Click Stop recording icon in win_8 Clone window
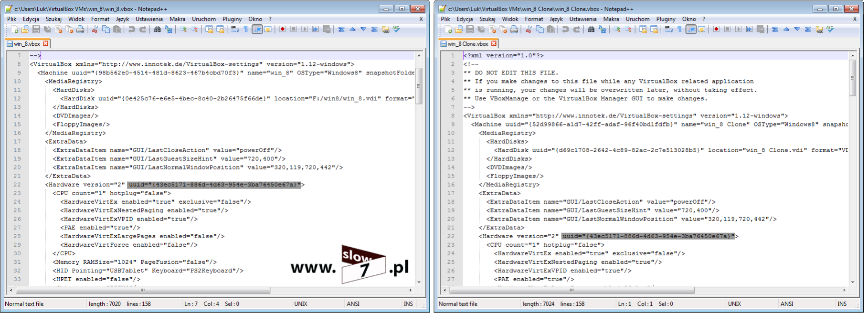 [728, 30]
